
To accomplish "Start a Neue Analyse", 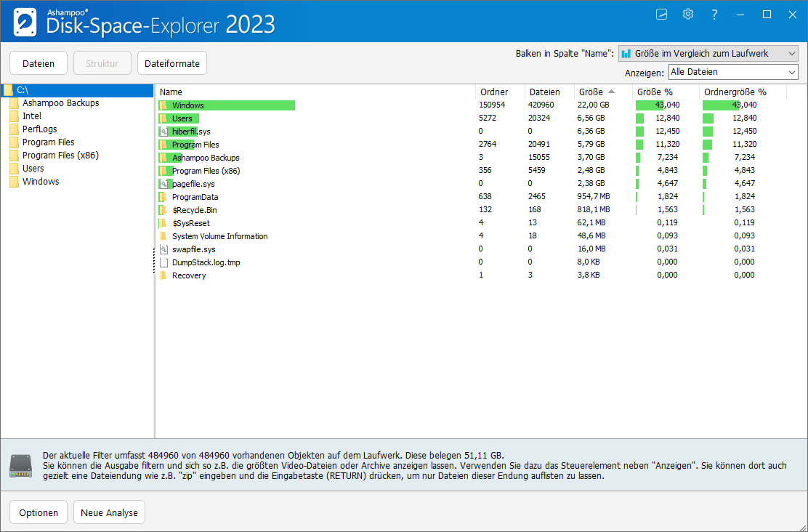I will [109, 512].
